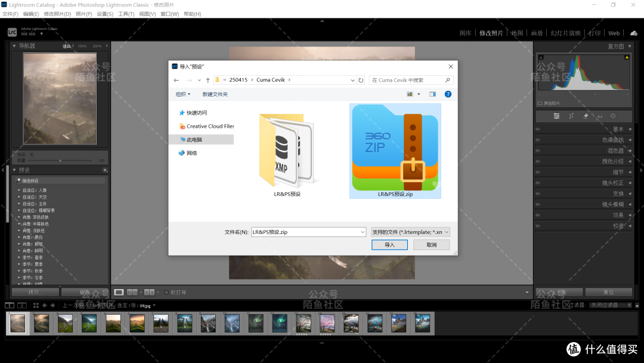Toggle the original photo checkbox
This screenshot has width=644, height=363.
click(540, 103)
